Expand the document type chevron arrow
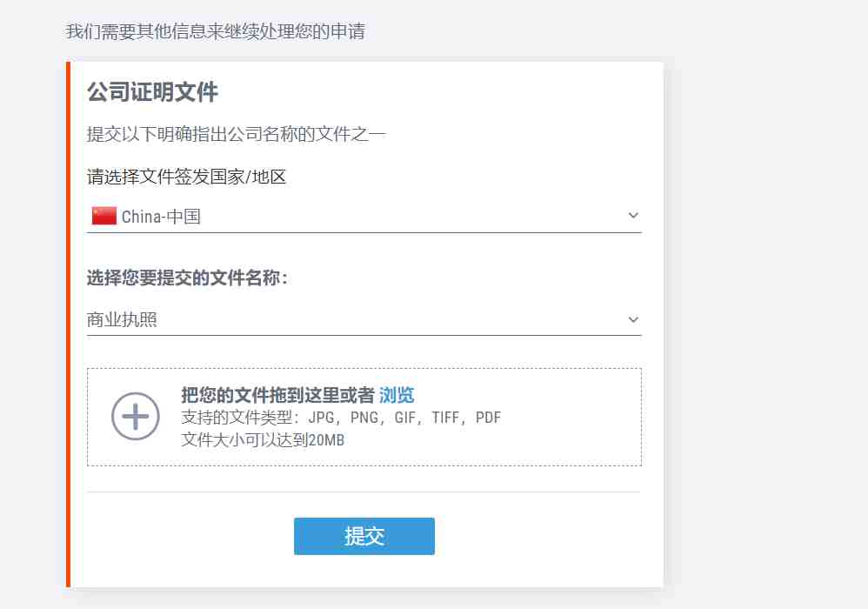The width and height of the screenshot is (868, 609). (633, 319)
